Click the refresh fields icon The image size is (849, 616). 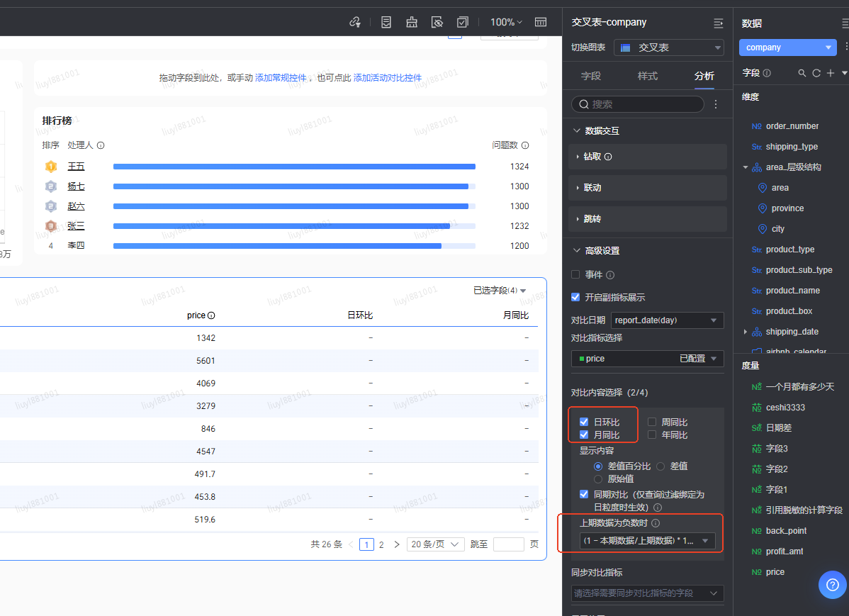(816, 73)
